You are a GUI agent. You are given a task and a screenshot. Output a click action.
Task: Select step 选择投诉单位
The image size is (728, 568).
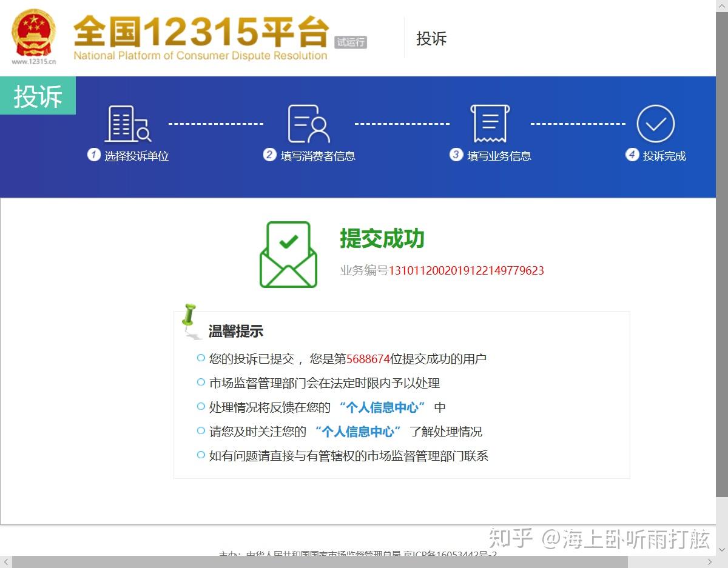tap(136, 156)
